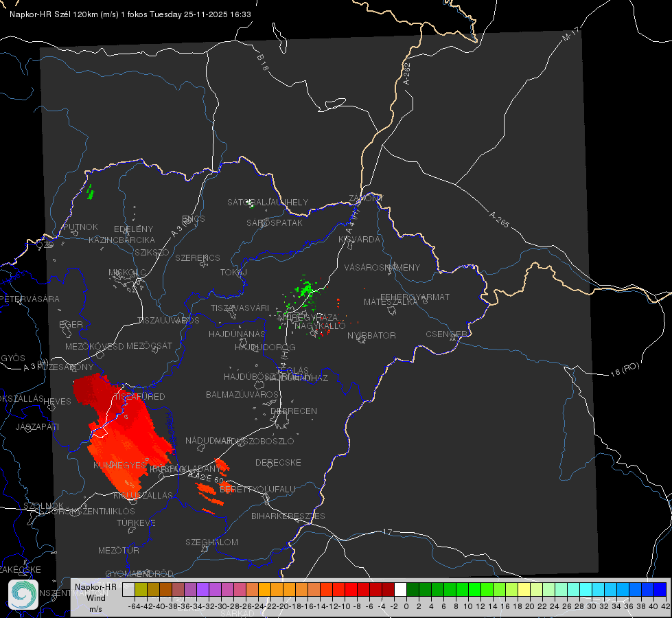This screenshot has height=618, width=672.
Task: Select the EGER label
Action: coord(71,324)
